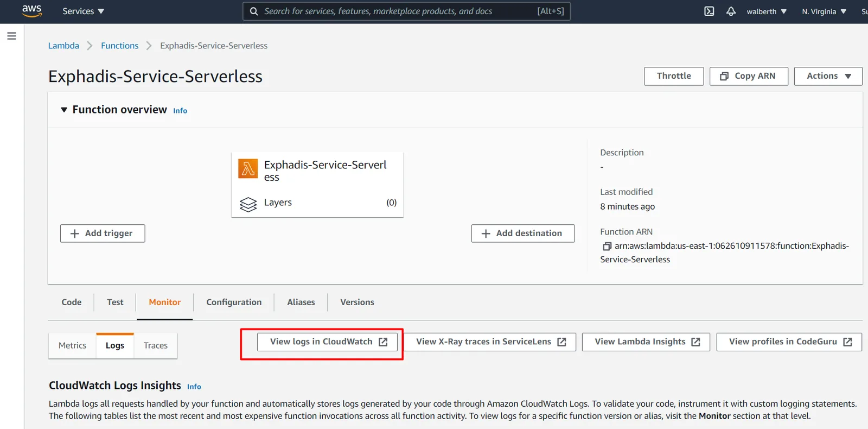Click the Exphadis-Service-Serverless page heading

click(x=155, y=77)
